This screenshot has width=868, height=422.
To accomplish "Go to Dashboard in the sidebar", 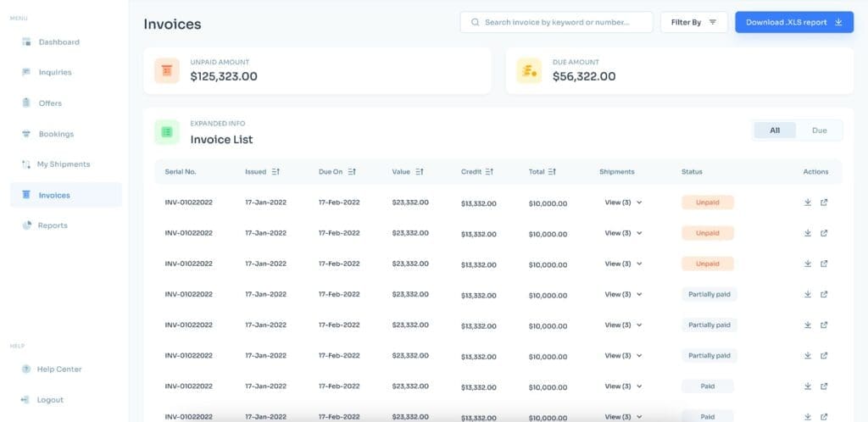I will click(x=58, y=42).
